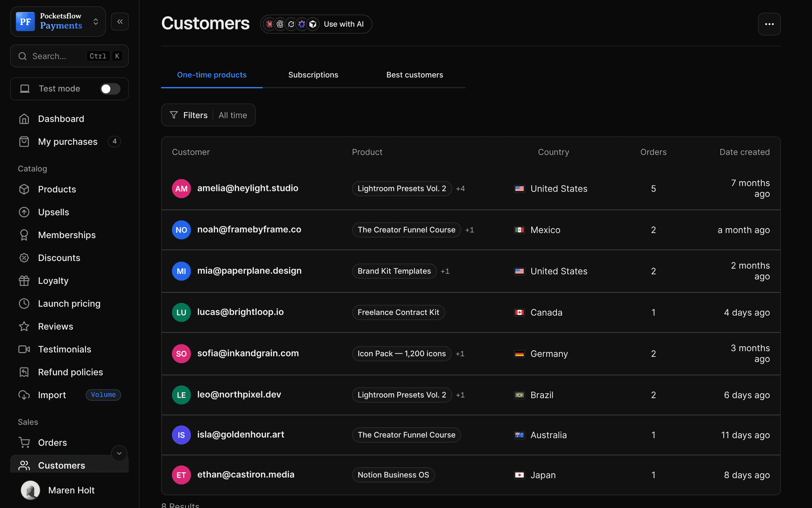Screen dimensions: 812x508
Task: Open customer amelia@heylight.studio
Action: [x=248, y=188]
